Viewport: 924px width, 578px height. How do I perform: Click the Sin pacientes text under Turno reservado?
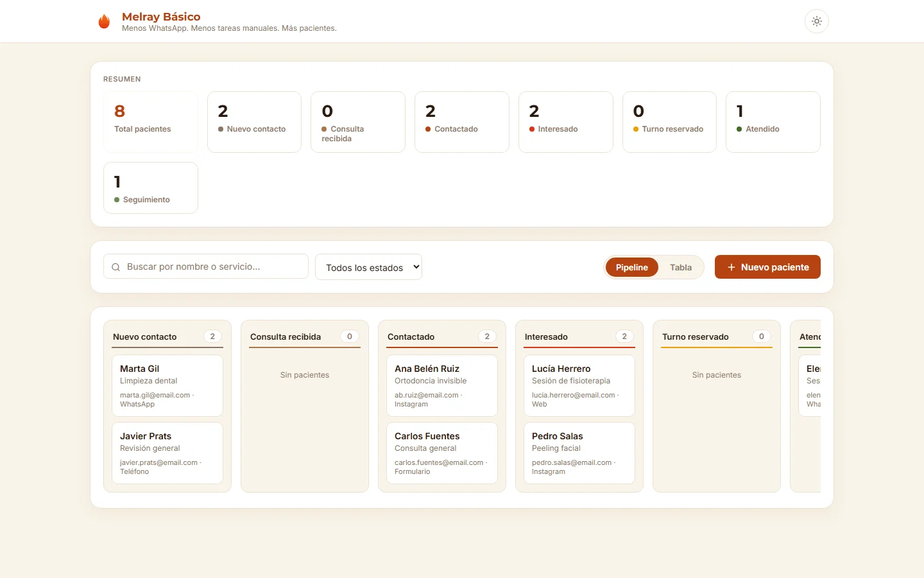click(717, 375)
